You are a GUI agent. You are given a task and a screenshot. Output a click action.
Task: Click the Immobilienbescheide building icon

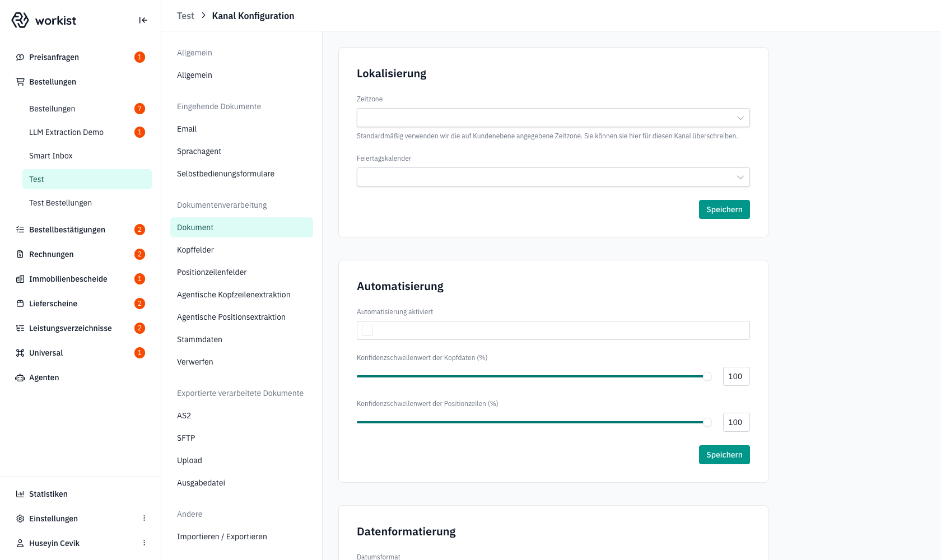(x=20, y=279)
